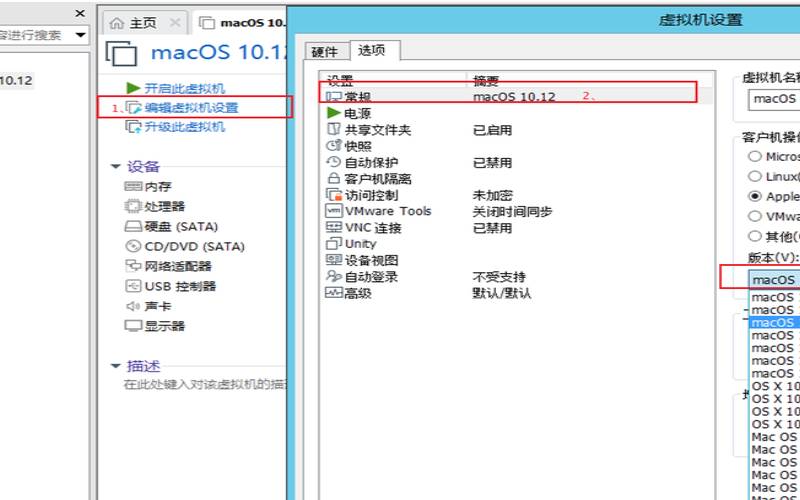Click the 版本 version combo box
The width and height of the screenshot is (800, 500).
coord(774,280)
